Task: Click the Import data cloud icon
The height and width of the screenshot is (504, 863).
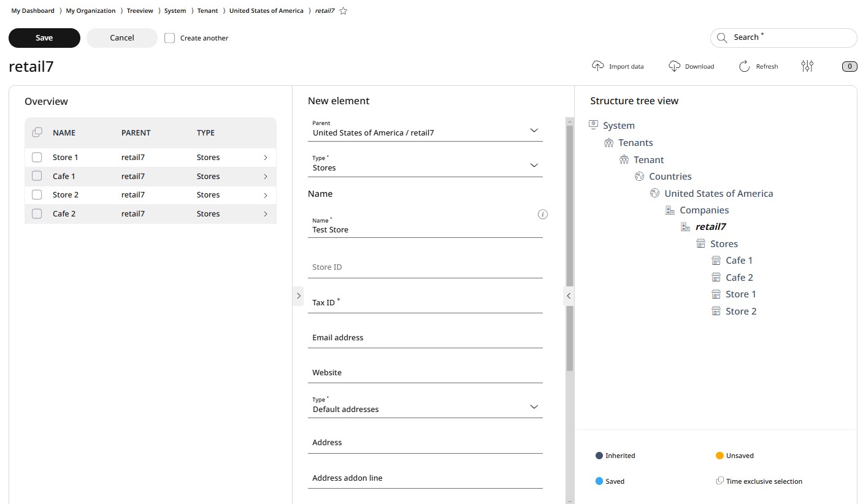Action: (x=598, y=66)
